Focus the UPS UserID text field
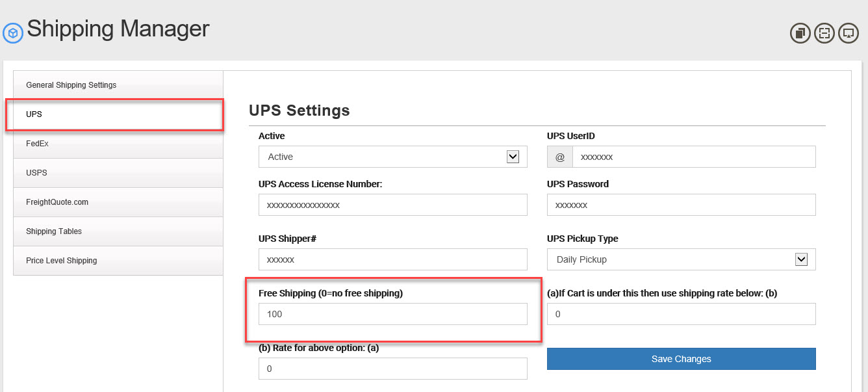This screenshot has width=868, height=392. pyautogui.click(x=693, y=157)
